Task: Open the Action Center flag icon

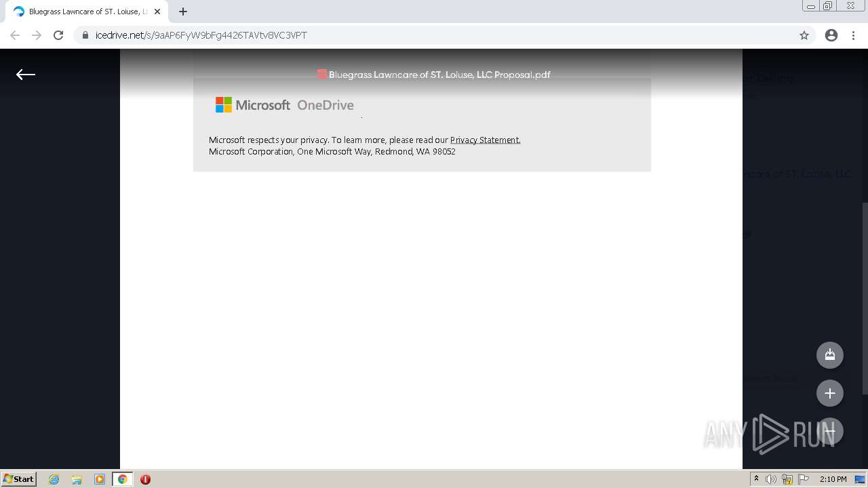Action: pos(804,479)
